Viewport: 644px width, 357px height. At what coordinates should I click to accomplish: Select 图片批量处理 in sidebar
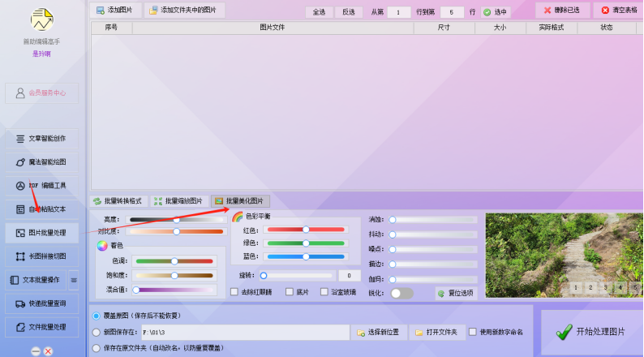pyautogui.click(x=42, y=233)
